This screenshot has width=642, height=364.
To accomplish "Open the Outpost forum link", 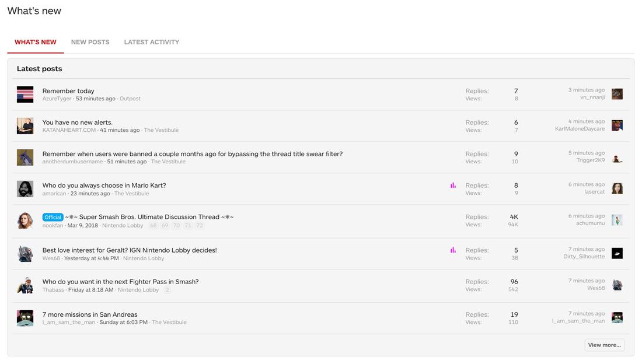I will [x=130, y=99].
